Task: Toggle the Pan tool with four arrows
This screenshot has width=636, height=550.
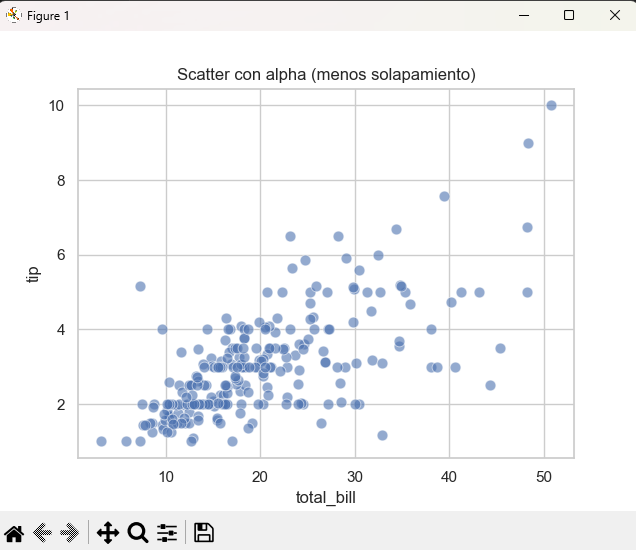Action: (x=107, y=532)
